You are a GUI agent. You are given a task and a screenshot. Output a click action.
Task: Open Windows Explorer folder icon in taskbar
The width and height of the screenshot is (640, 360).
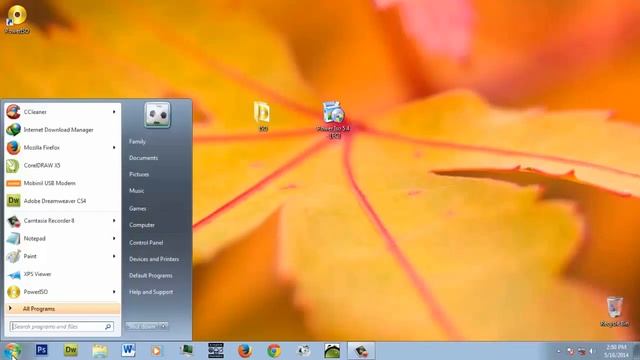pyautogui.click(x=100, y=351)
